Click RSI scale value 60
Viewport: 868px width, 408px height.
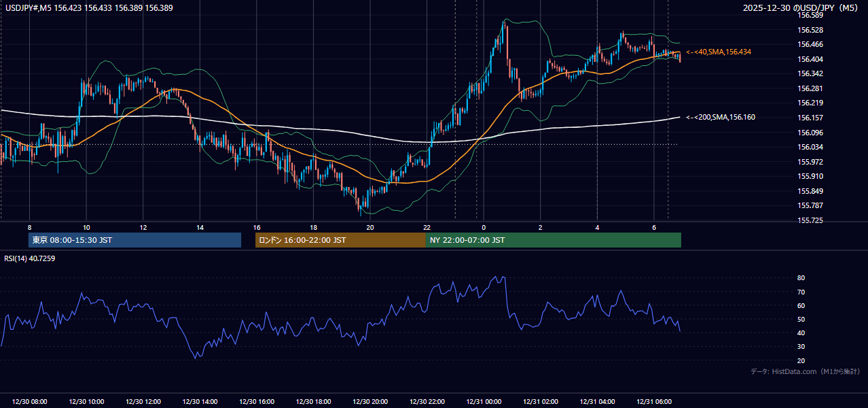point(801,305)
